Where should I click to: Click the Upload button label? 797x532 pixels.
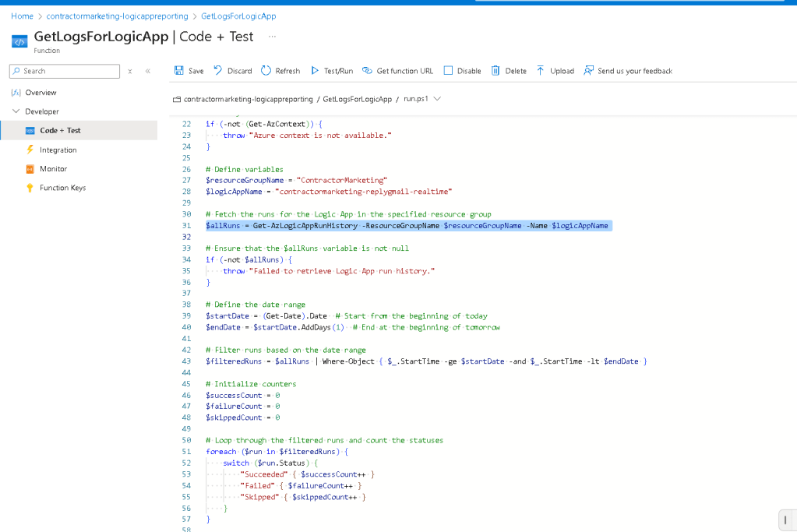coord(562,71)
